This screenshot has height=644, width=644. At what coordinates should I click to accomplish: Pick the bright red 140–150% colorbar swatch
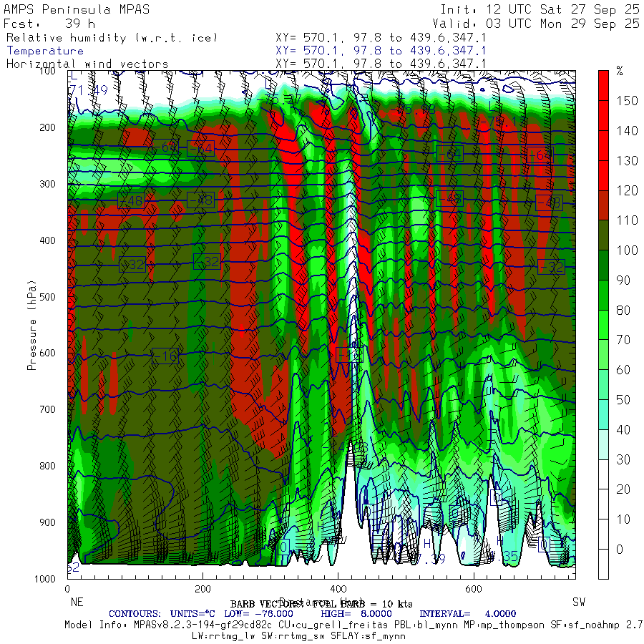tap(603, 116)
